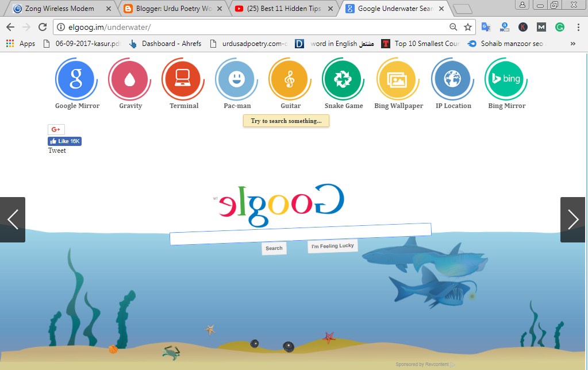Click into the floating search input box
This screenshot has height=370, width=588.
click(x=301, y=234)
